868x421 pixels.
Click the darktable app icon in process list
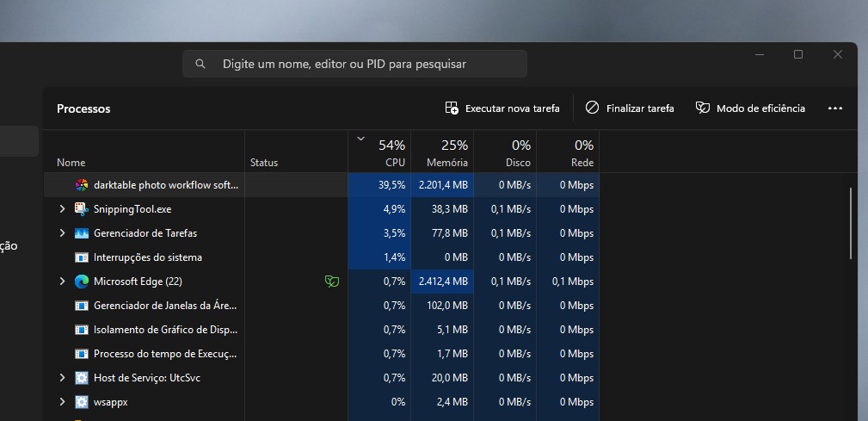click(x=82, y=185)
